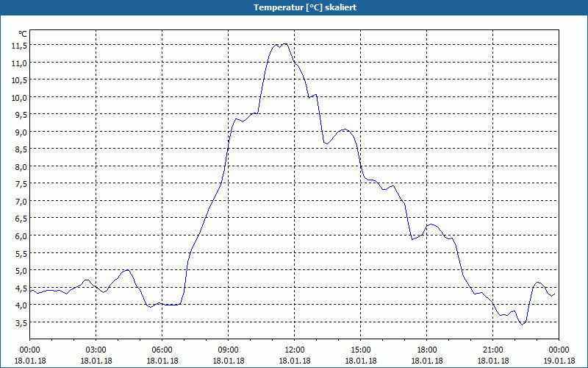Click the 19.01.18 date label
Viewport: 588px width, 368px height.
(559, 361)
